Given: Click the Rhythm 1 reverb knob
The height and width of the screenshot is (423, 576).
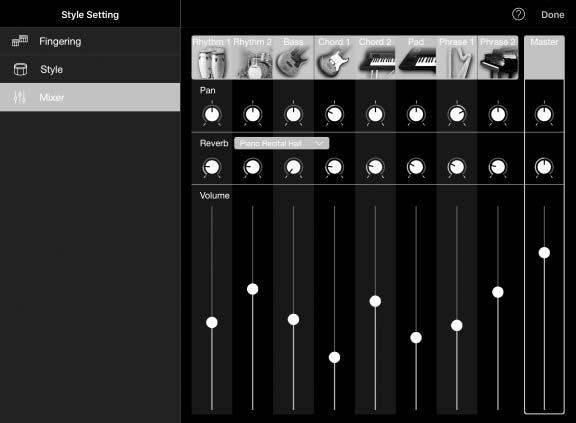Looking at the screenshot, I should tap(212, 167).
